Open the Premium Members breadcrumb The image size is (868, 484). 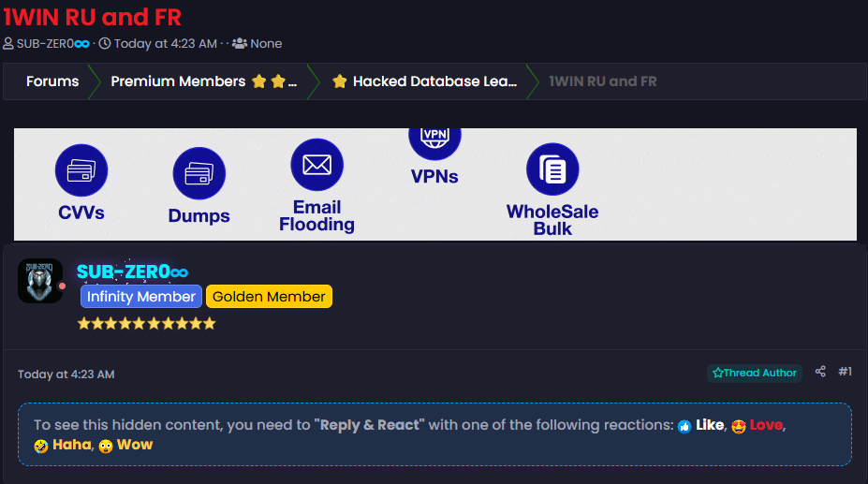click(178, 81)
